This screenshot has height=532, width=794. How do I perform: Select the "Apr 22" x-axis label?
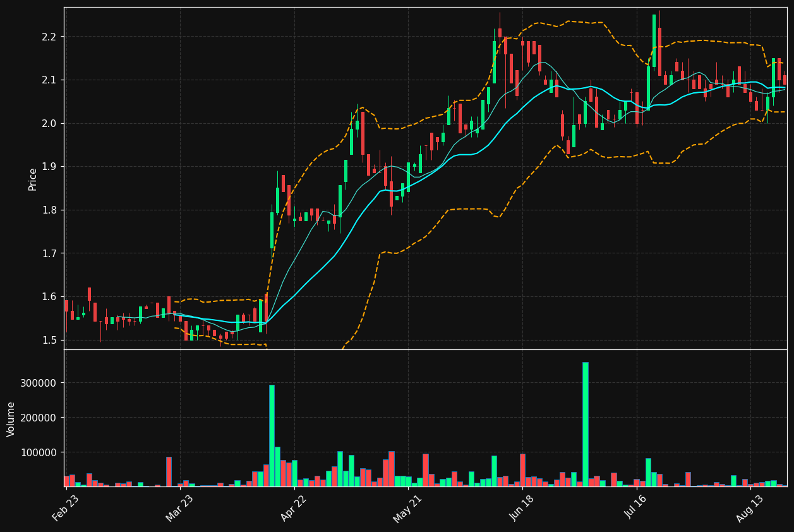pos(294,508)
